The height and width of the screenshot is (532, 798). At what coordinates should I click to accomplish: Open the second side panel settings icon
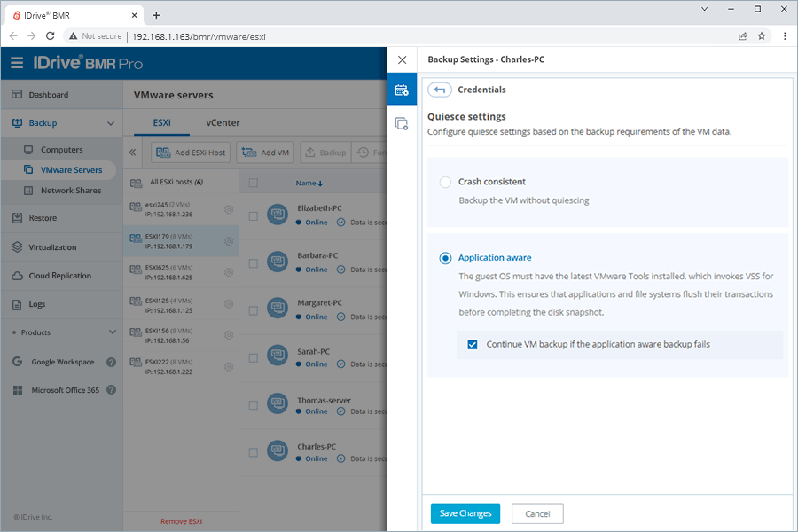point(402,124)
